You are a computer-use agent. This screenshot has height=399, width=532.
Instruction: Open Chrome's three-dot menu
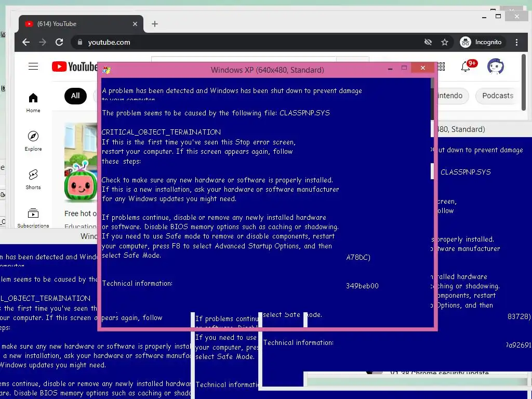coord(517,42)
